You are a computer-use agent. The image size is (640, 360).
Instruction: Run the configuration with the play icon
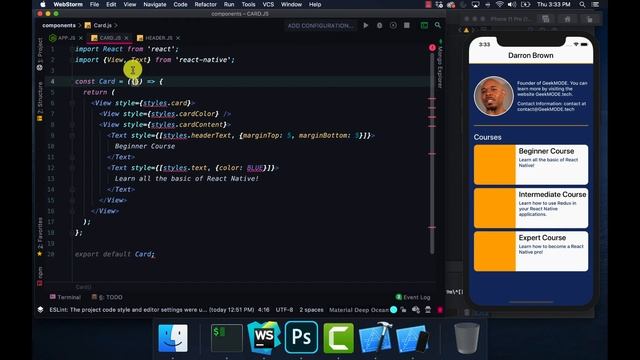(366, 25)
